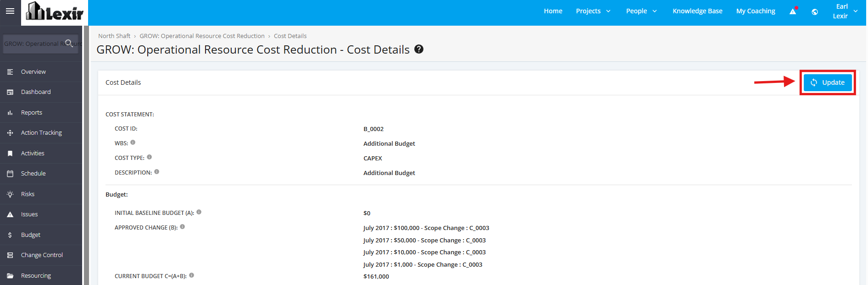Click the B_0002 cost ID value

coord(373,129)
